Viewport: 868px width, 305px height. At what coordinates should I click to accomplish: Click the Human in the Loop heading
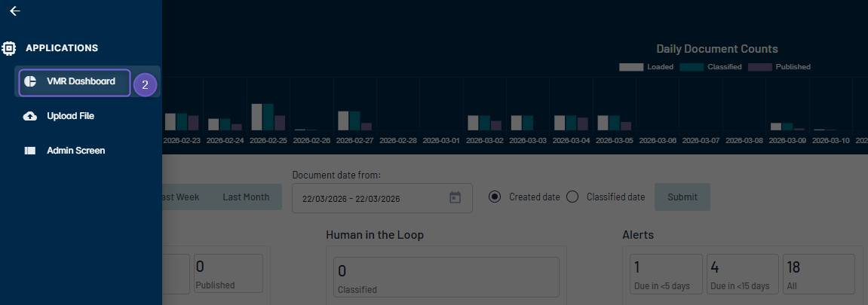click(375, 235)
